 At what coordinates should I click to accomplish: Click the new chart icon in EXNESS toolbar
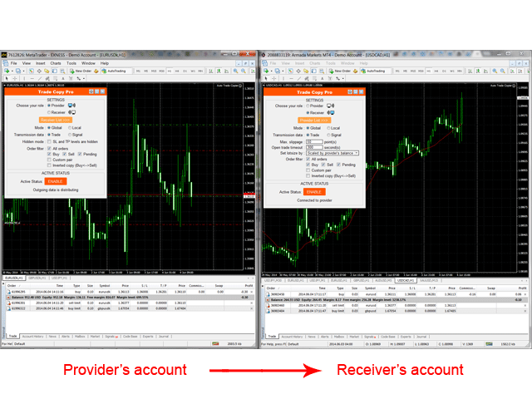click(x=6, y=71)
